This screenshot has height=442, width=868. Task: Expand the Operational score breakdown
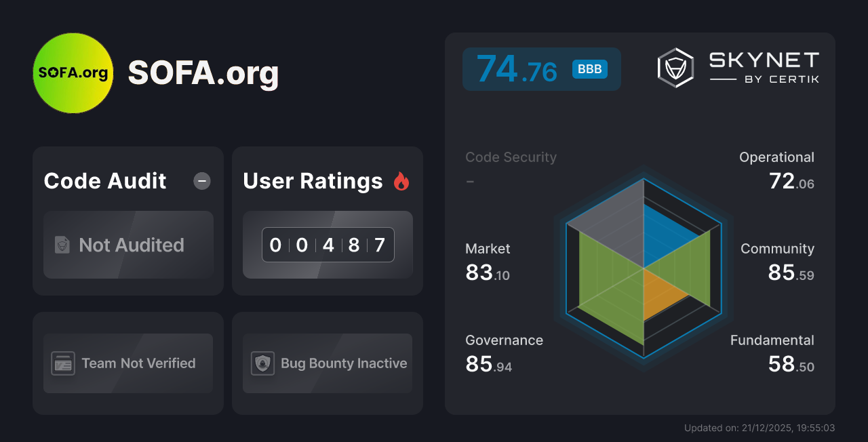(776, 157)
